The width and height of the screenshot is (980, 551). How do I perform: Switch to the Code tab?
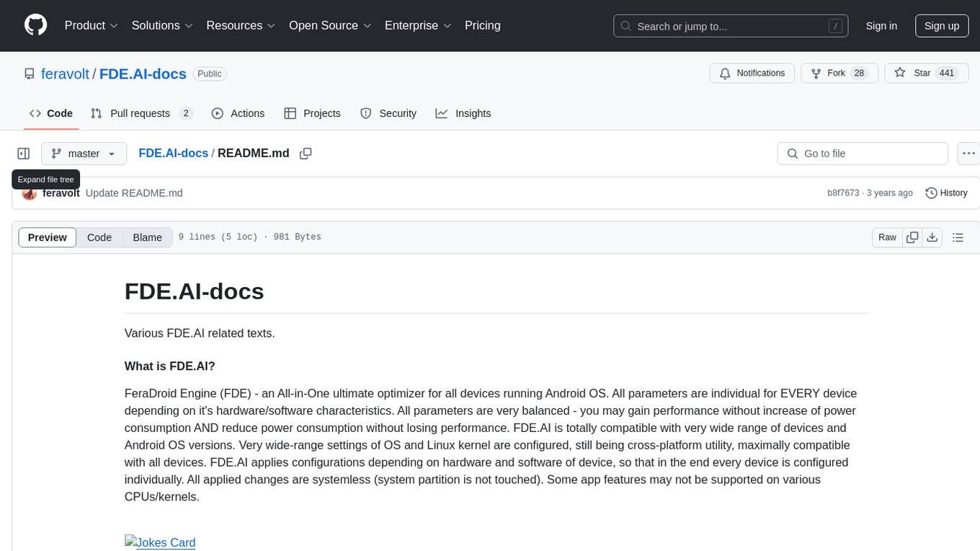pyautogui.click(x=50, y=113)
